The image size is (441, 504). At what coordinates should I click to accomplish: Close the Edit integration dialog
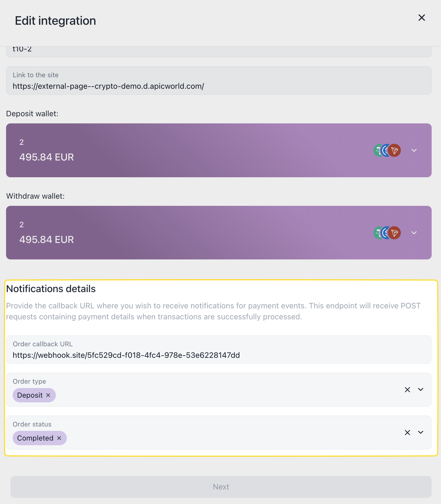(x=421, y=18)
